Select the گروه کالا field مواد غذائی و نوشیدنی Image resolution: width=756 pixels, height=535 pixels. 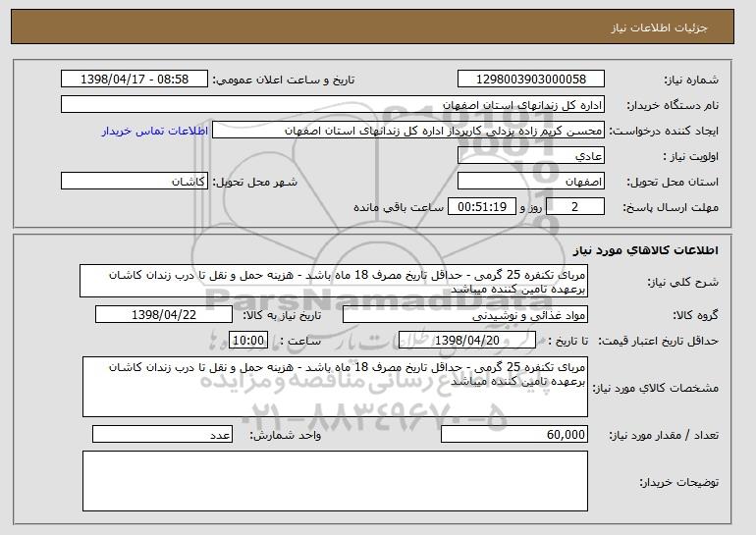[465, 315]
